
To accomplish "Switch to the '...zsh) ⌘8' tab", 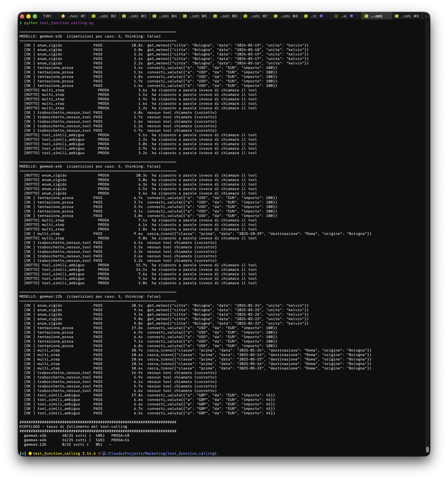I will point(286,16).
